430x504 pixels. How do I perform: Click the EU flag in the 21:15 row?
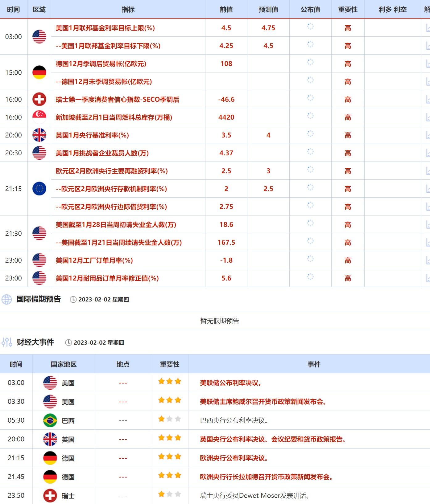[x=39, y=189]
